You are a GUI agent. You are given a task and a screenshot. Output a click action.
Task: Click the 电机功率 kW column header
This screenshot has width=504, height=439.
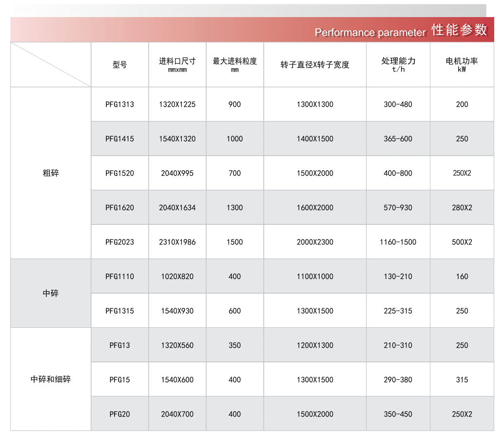click(x=462, y=64)
